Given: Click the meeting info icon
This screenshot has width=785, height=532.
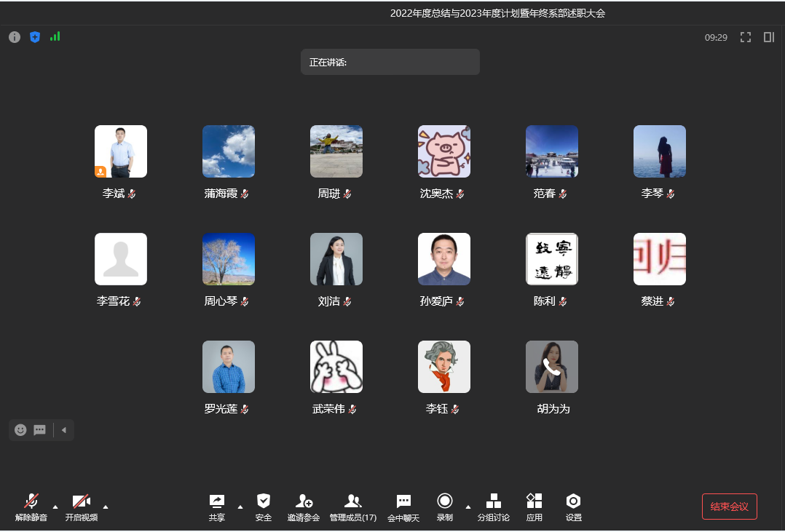Looking at the screenshot, I should click(15, 37).
